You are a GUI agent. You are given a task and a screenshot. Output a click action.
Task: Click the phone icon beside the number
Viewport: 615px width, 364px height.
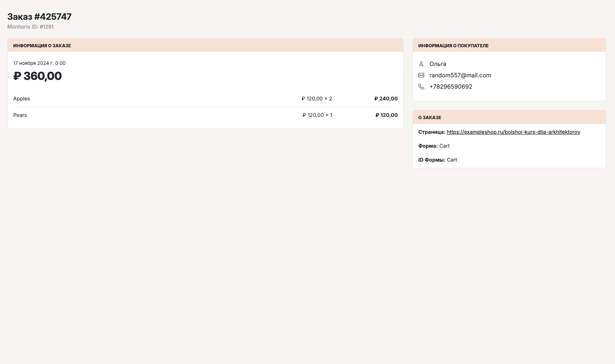(x=421, y=87)
